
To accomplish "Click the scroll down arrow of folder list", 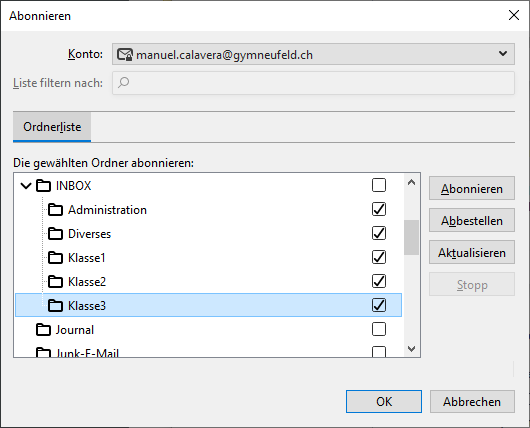I will [x=411, y=349].
